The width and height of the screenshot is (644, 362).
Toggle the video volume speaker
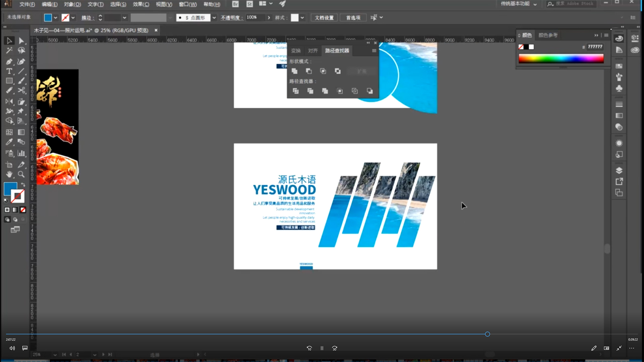click(x=12, y=348)
